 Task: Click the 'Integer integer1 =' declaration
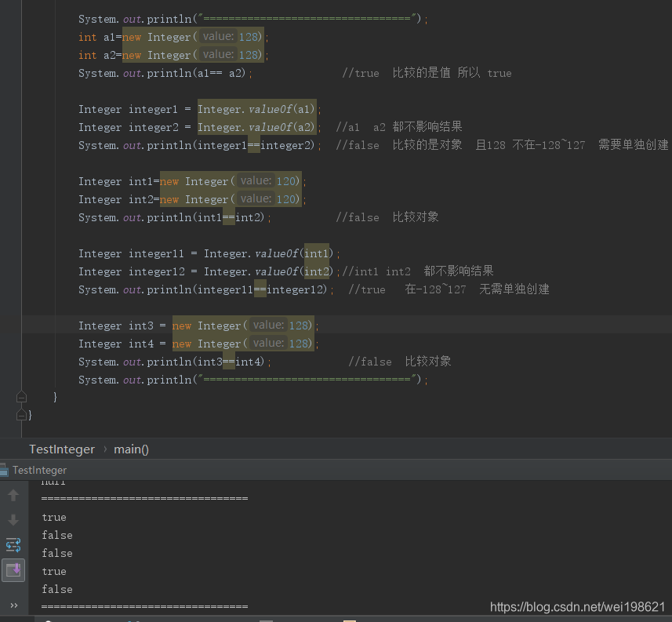pyautogui.click(x=200, y=109)
